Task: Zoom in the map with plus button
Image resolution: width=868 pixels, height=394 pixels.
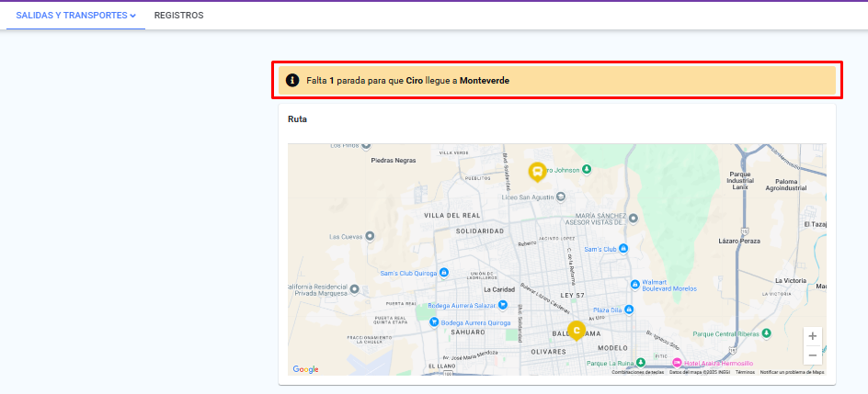Action: point(812,336)
